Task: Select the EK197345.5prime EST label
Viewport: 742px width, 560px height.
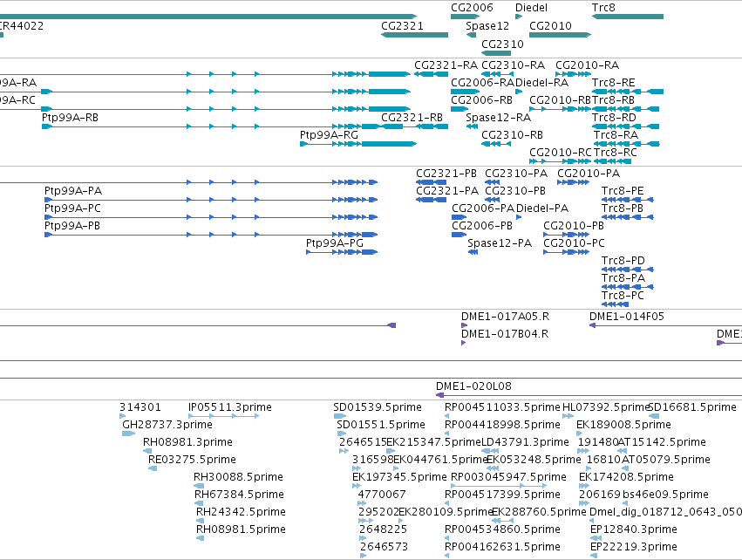Action: (x=399, y=477)
